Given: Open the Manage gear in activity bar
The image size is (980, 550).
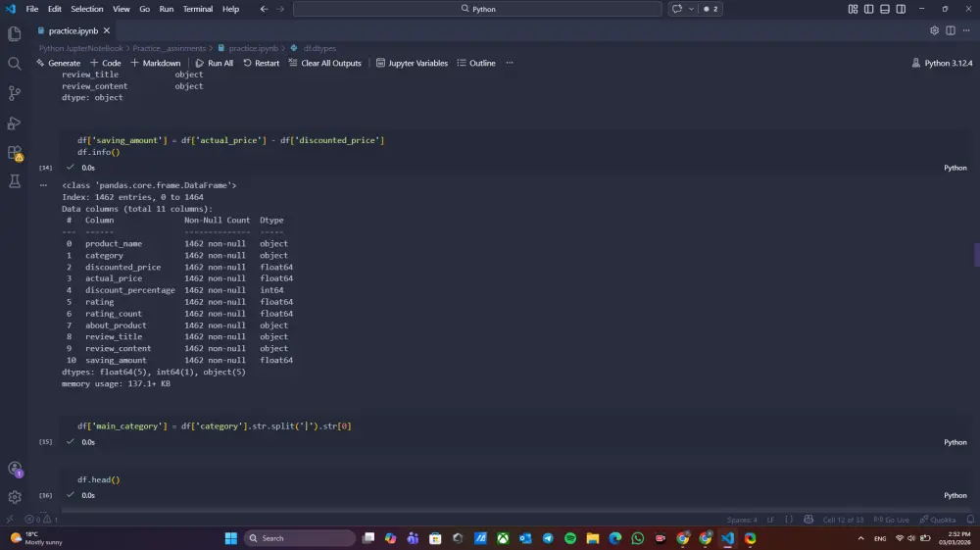Looking at the screenshot, I should [15, 497].
